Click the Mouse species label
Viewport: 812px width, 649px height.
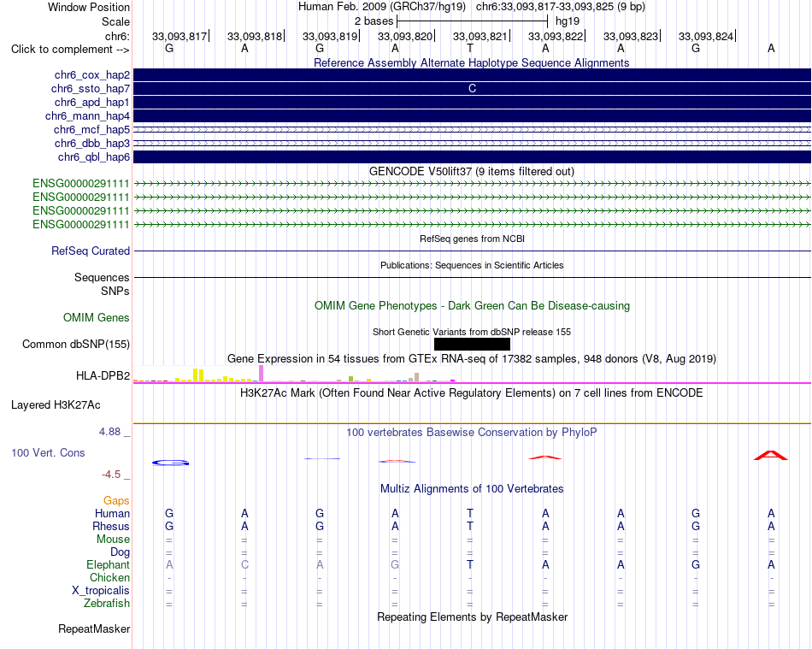pos(113,540)
